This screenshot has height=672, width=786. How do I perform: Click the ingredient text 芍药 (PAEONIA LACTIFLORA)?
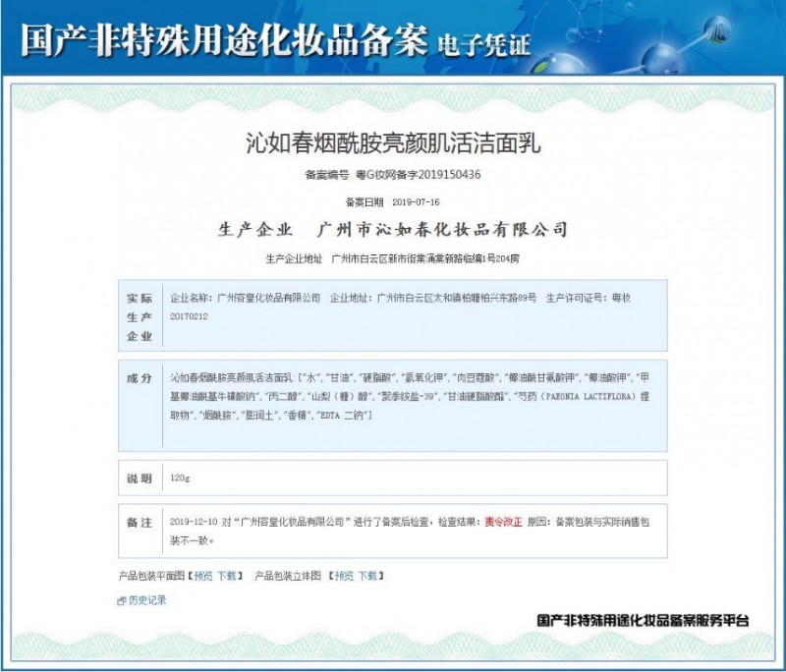[x=579, y=396]
